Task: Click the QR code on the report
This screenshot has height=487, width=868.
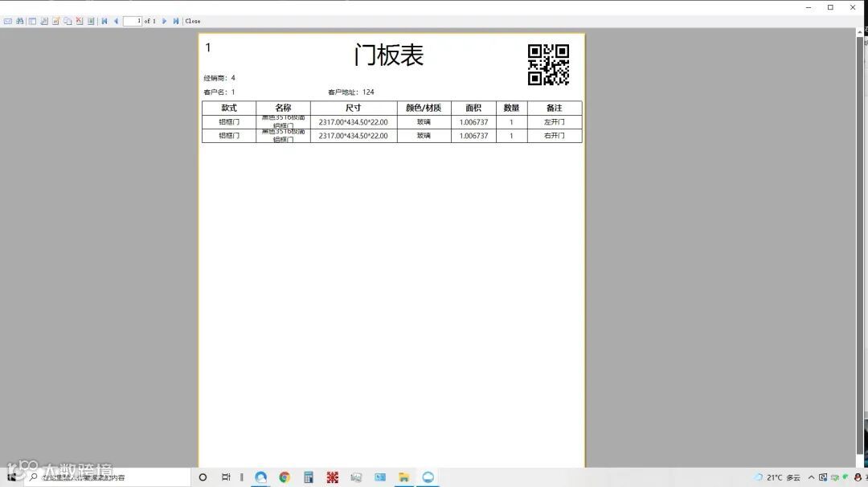Action: pyautogui.click(x=548, y=65)
